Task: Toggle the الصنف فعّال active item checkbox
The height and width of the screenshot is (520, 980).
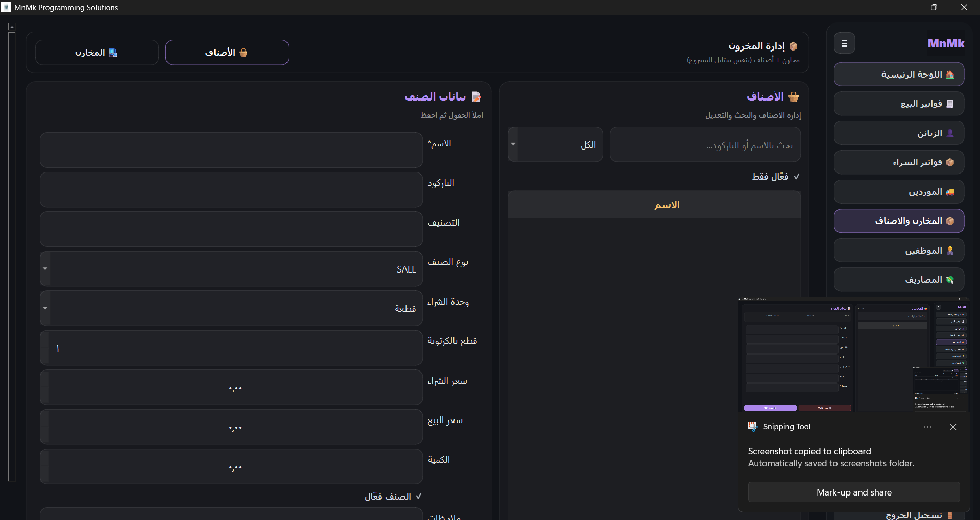Action: pyautogui.click(x=393, y=497)
